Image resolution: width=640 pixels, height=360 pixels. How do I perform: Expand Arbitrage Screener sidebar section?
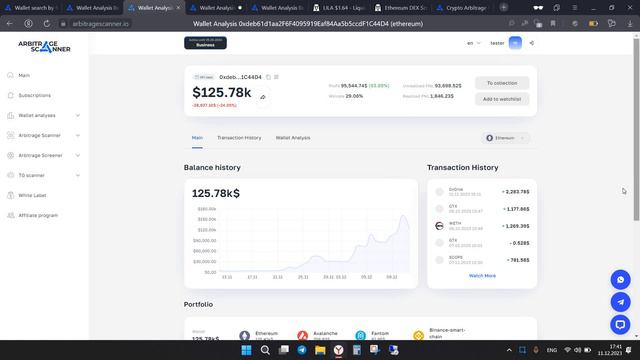tap(43, 156)
